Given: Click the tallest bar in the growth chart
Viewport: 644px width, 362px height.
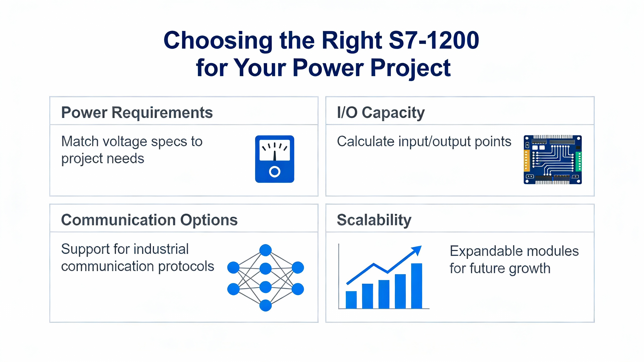Looking at the screenshot, I should pyautogui.click(x=416, y=286).
